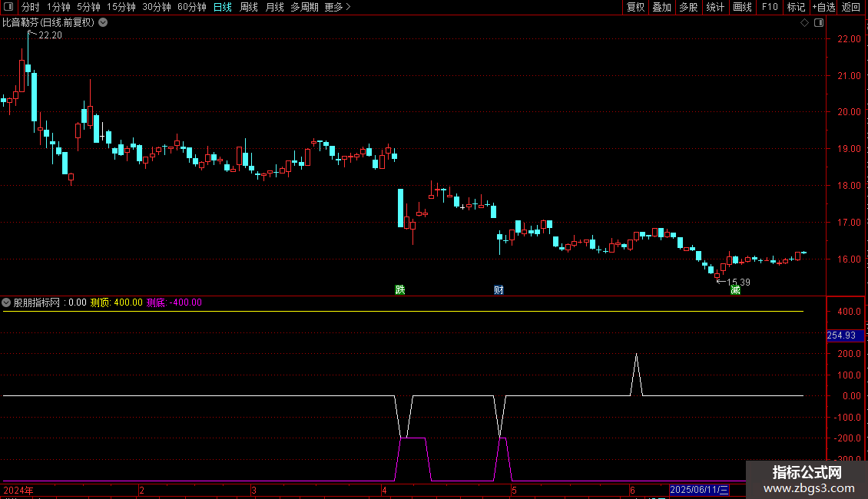Click the blue 财 event marker

[499, 289]
